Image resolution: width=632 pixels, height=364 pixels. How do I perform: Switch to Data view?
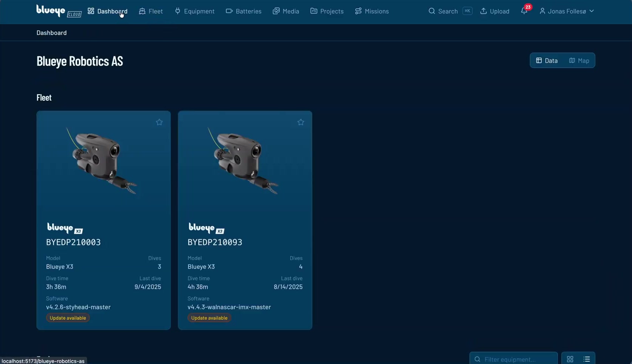(547, 60)
